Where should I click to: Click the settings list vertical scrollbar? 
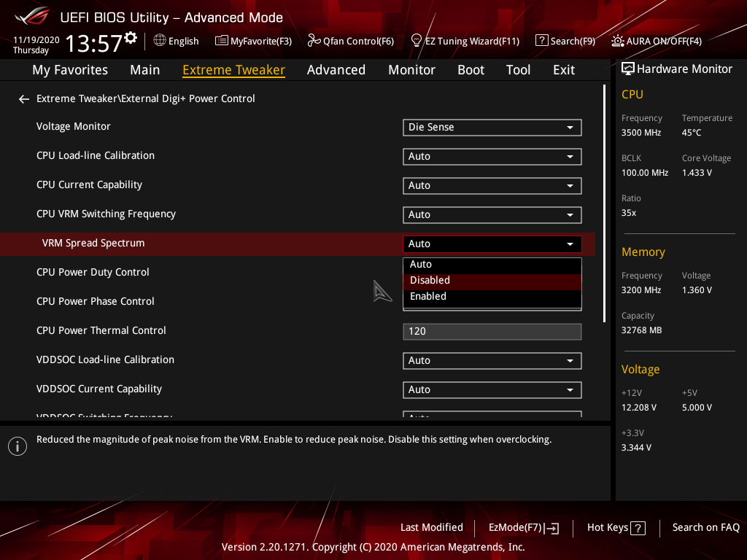pyautogui.click(x=604, y=203)
